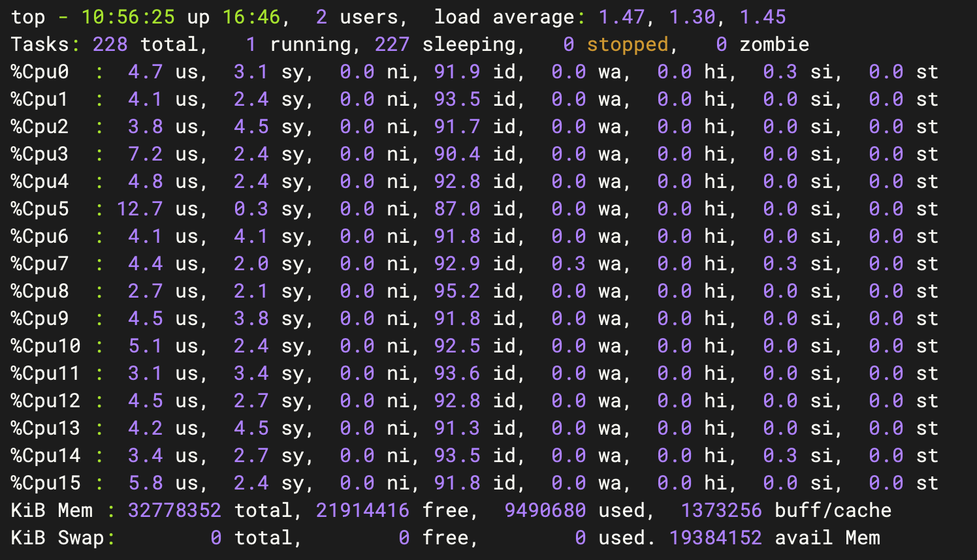This screenshot has height=560, width=977.
Task: Select used memory value 9490680
Action: (x=545, y=510)
